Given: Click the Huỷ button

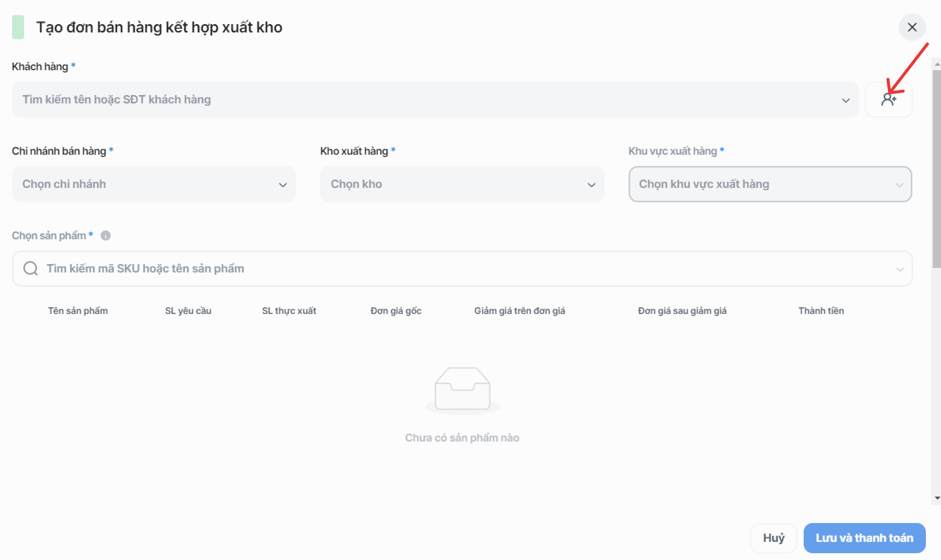Looking at the screenshot, I should click(x=773, y=538).
